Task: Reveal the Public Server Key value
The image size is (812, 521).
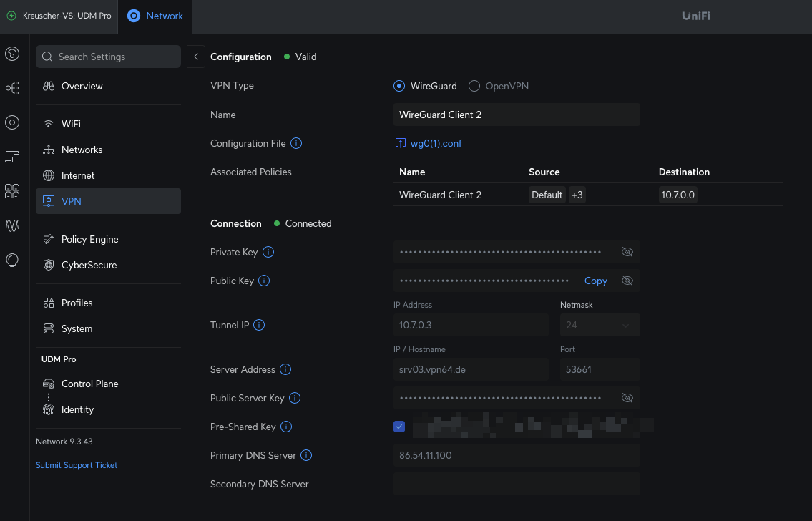Action: pos(627,398)
